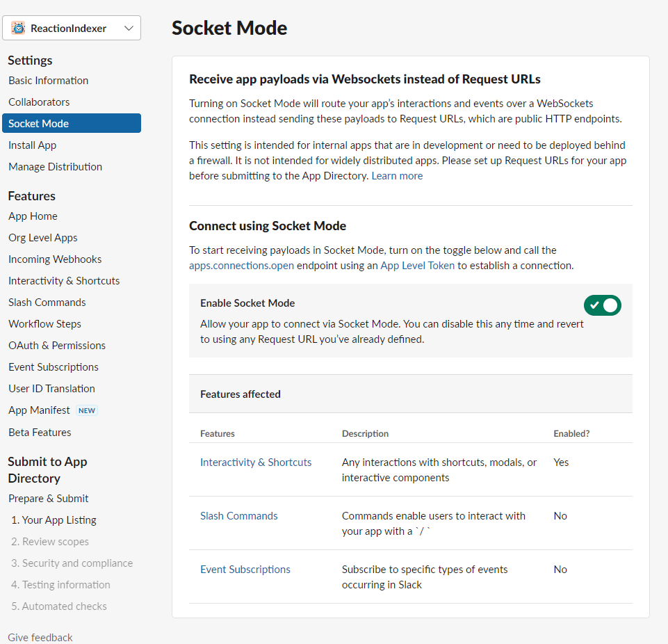668x644 pixels.
Task: Click the Give feedback link
Action: [x=40, y=637]
